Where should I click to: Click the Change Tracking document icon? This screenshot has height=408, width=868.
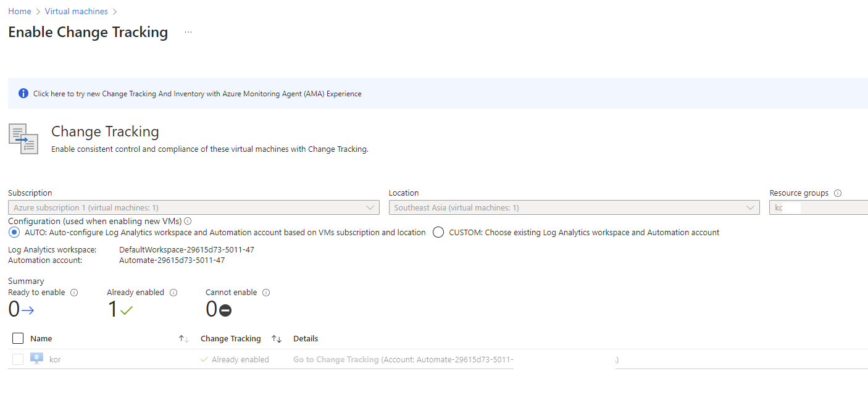tap(23, 139)
